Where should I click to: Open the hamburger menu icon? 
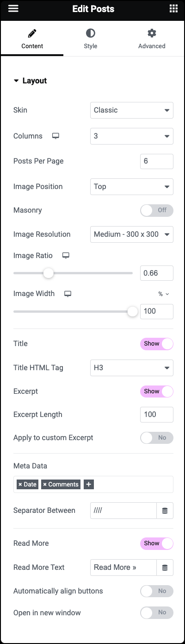[x=13, y=9]
